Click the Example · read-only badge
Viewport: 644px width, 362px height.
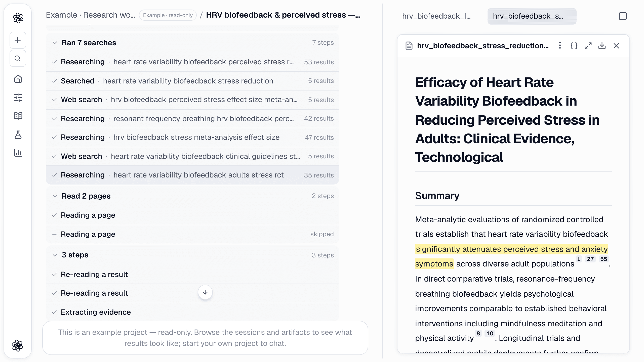coord(168,15)
